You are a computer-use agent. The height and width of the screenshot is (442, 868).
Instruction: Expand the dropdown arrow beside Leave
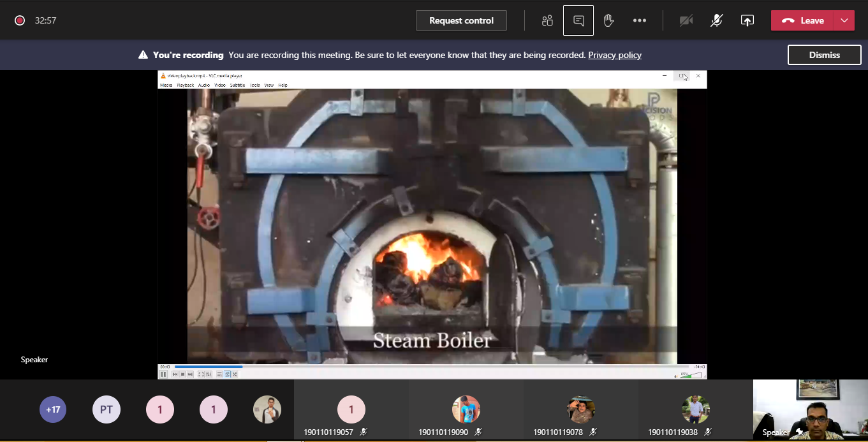point(844,20)
